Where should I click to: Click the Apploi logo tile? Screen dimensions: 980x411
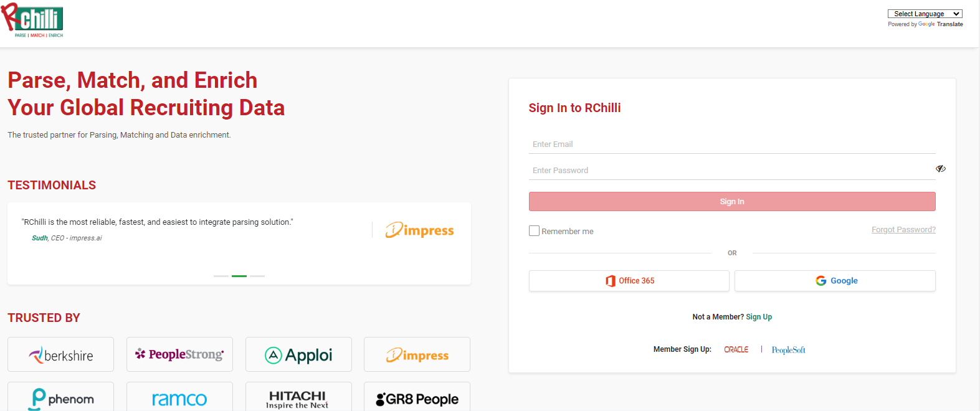(298, 354)
